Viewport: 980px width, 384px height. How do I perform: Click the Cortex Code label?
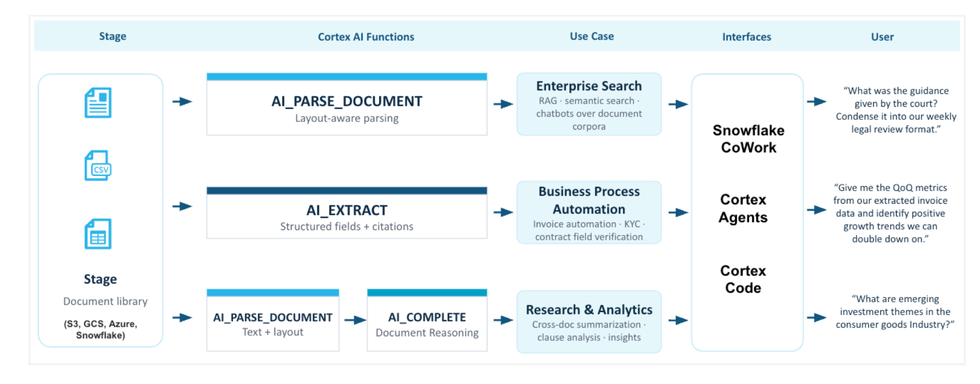[743, 279]
